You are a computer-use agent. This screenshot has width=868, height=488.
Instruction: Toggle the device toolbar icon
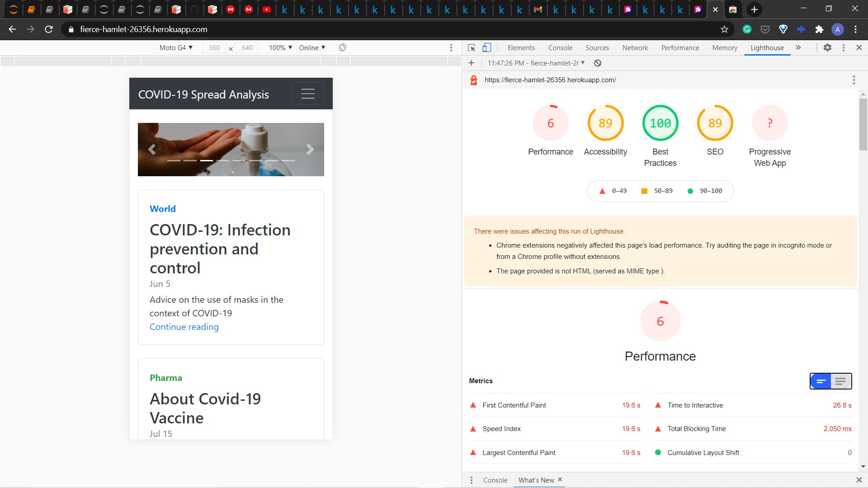click(486, 48)
